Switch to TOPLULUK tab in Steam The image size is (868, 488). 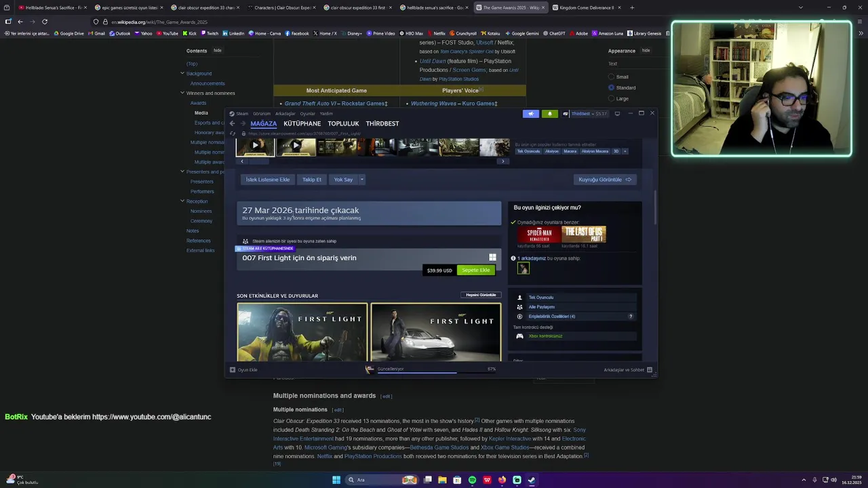coord(343,123)
